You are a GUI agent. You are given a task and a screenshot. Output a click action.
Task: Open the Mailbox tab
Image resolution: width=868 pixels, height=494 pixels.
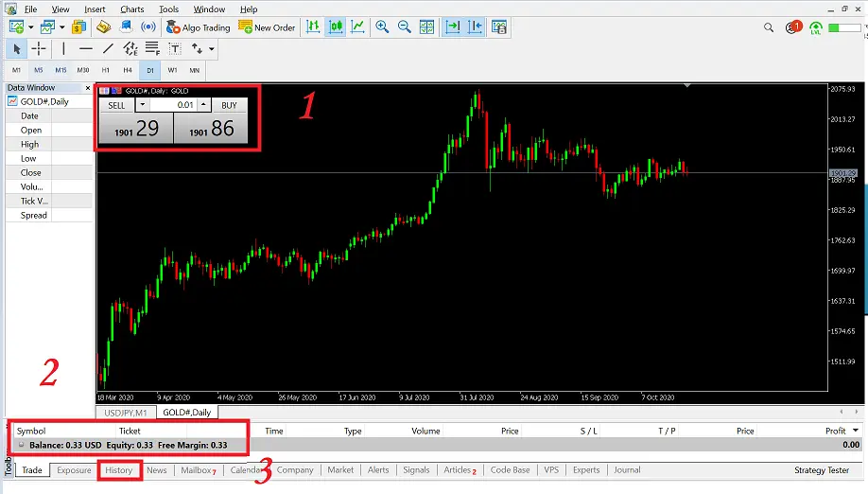[199, 469]
